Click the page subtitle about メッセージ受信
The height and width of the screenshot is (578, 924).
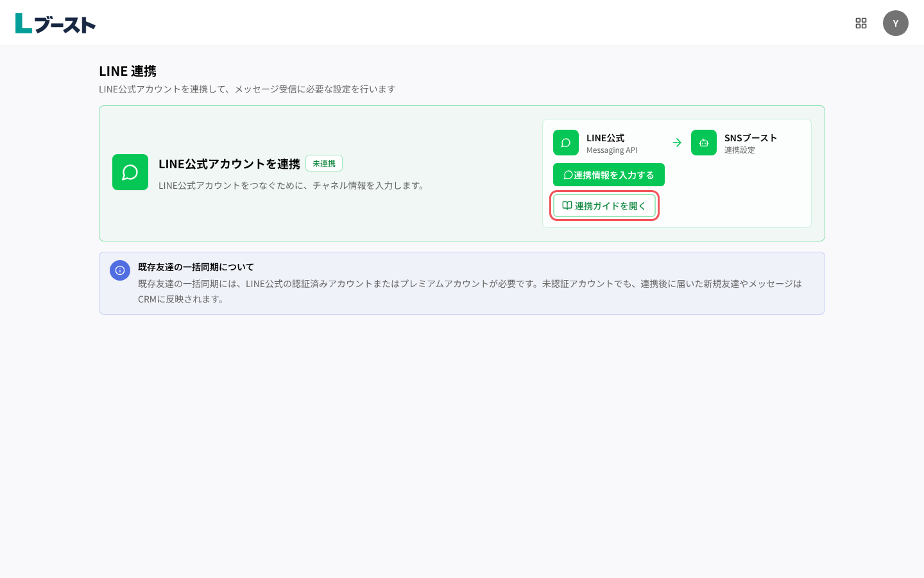[247, 89]
